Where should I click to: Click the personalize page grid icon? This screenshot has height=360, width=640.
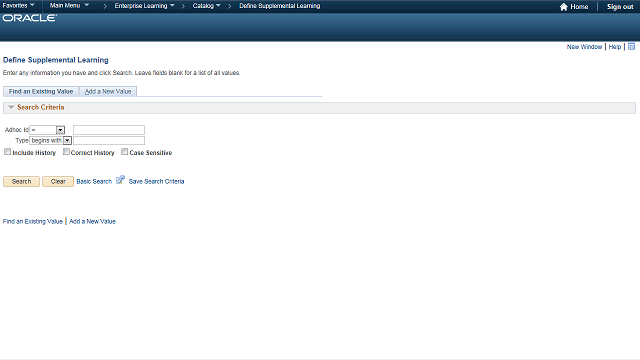click(631, 47)
